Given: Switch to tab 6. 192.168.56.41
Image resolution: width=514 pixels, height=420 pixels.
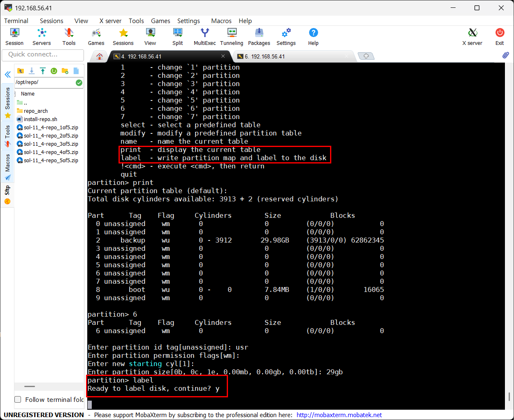Looking at the screenshot, I should pyautogui.click(x=293, y=56).
